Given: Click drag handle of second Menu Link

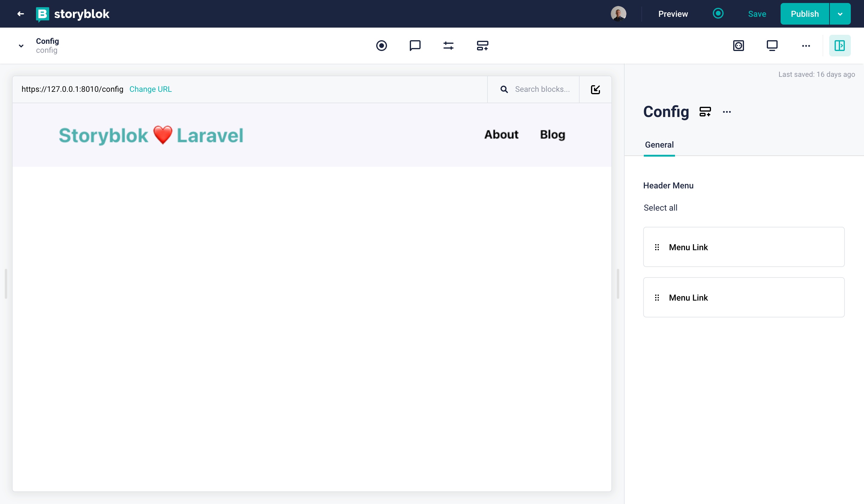Looking at the screenshot, I should pos(657,298).
